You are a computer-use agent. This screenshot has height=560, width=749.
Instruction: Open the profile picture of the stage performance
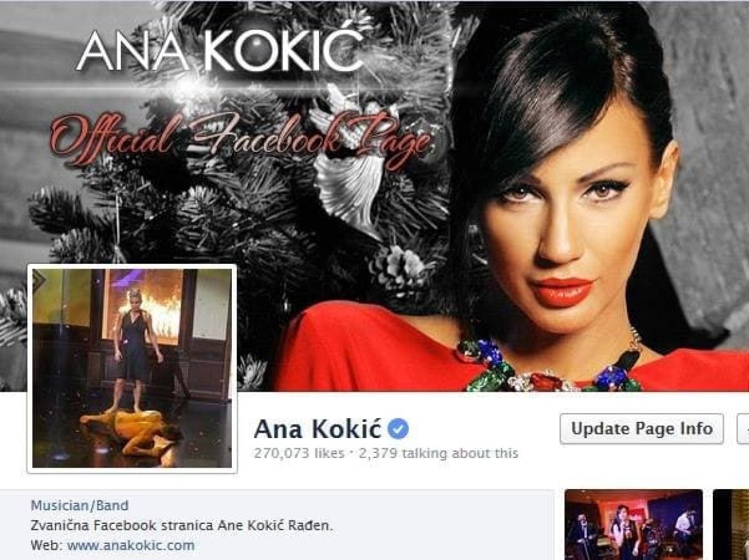point(132,368)
